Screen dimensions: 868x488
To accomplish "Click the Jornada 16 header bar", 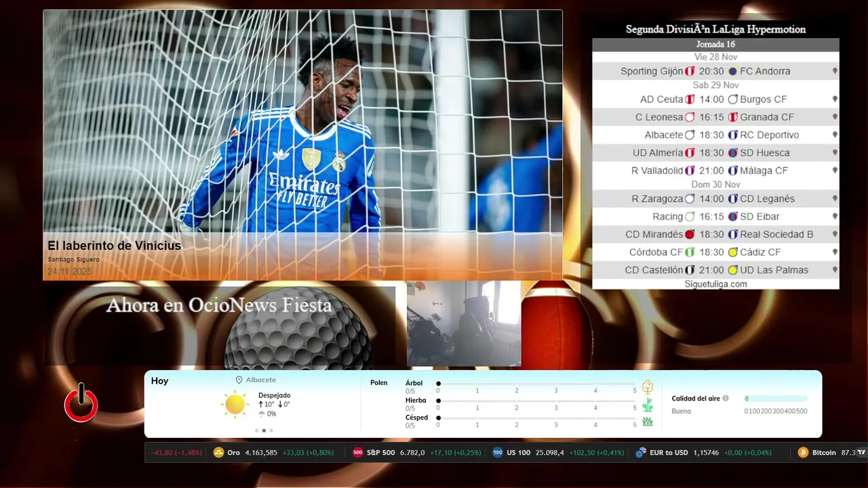I will point(715,45).
